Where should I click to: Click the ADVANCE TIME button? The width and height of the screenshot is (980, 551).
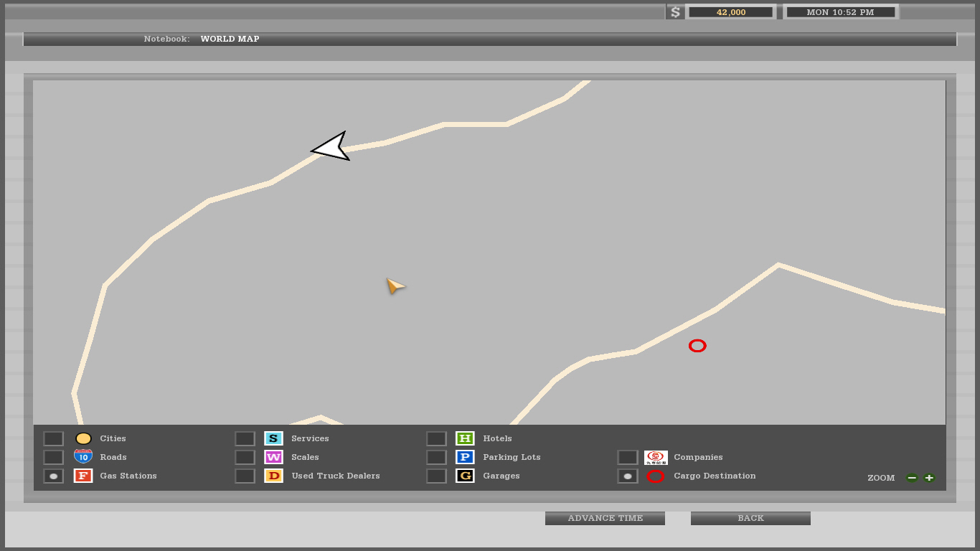click(x=605, y=518)
